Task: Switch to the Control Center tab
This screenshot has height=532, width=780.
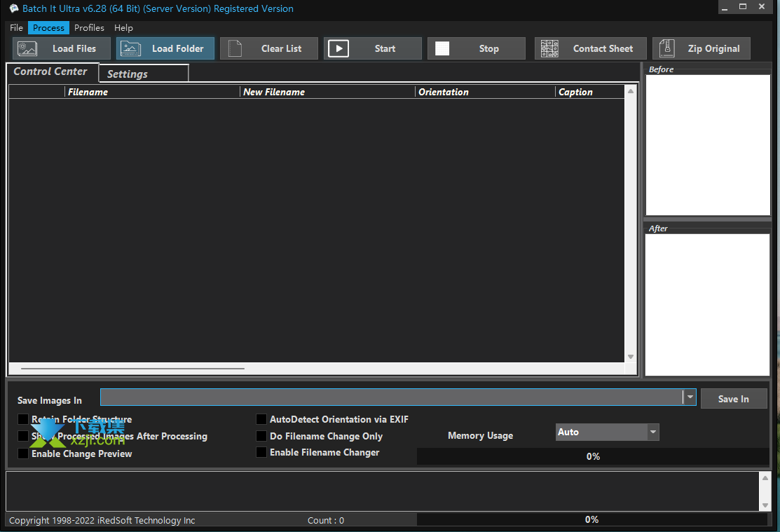Action: click(53, 71)
